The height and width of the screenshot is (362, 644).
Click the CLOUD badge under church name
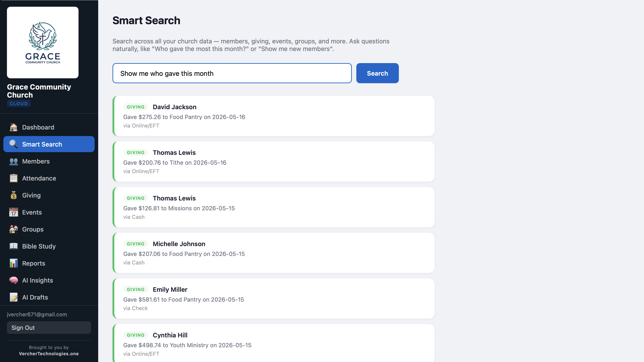19,103
